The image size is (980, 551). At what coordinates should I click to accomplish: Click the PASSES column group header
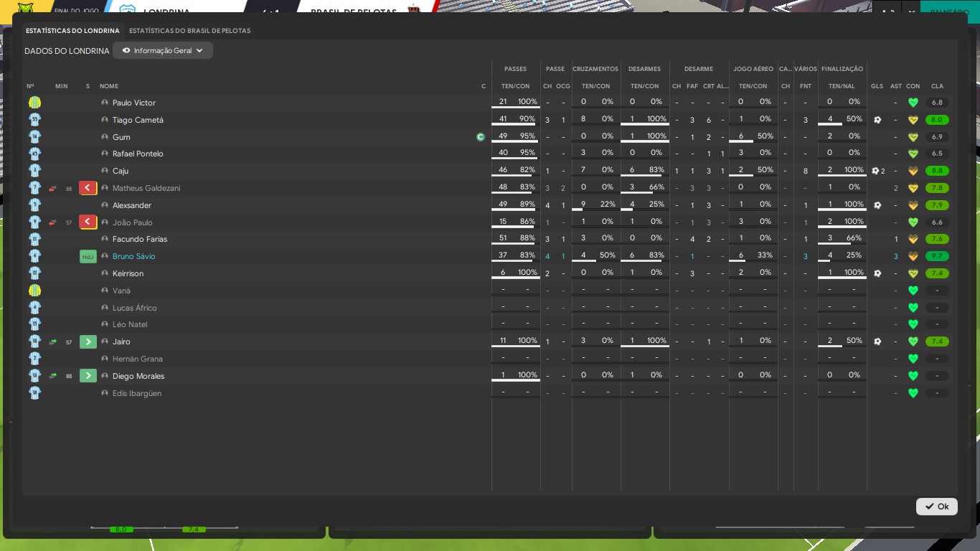[x=515, y=69]
